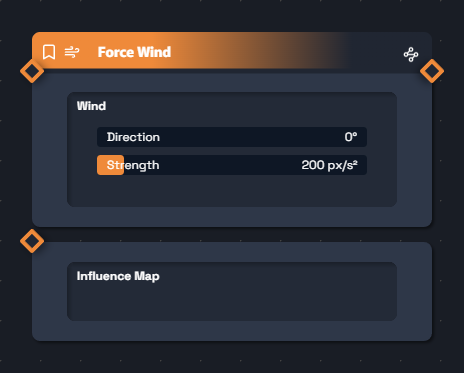464x373 pixels.
Task: Open the node graph icon in the header
Action: coord(411,54)
